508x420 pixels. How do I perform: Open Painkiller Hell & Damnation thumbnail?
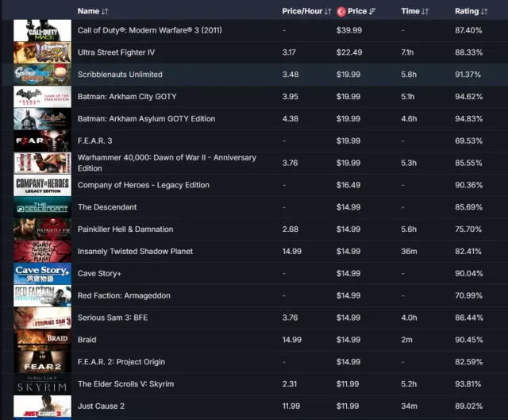coord(42,229)
